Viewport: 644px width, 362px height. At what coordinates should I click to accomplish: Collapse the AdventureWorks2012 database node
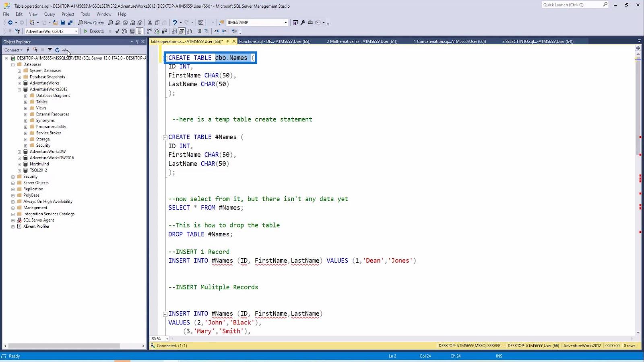[19, 90]
